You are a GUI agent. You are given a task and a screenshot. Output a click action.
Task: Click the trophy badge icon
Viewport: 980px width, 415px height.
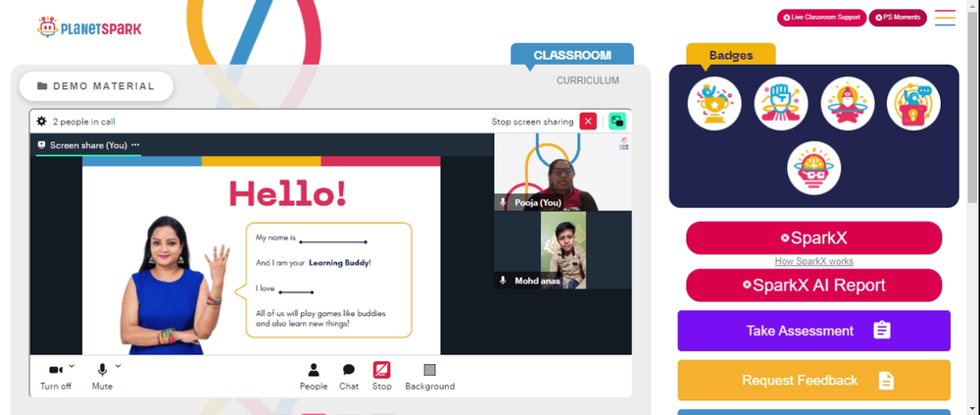click(714, 104)
